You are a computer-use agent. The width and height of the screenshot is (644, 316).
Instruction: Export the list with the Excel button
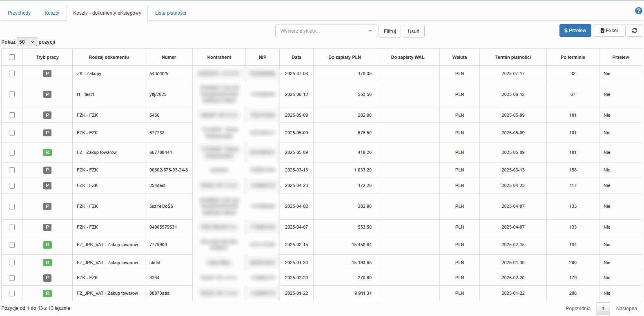609,31
